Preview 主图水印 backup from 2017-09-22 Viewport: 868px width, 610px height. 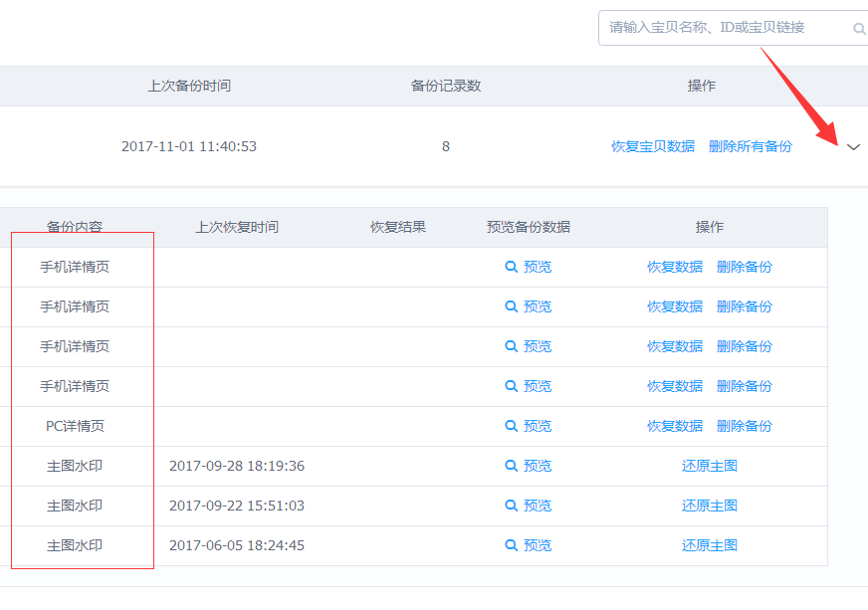[x=529, y=506]
